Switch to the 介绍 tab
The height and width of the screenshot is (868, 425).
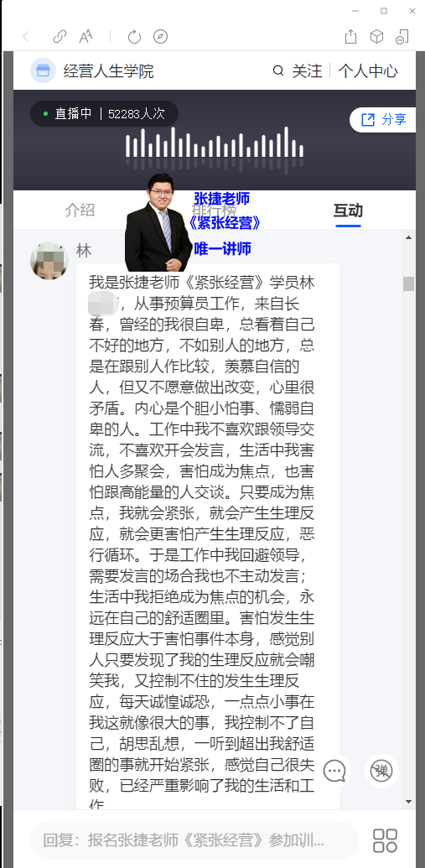pos(80,211)
